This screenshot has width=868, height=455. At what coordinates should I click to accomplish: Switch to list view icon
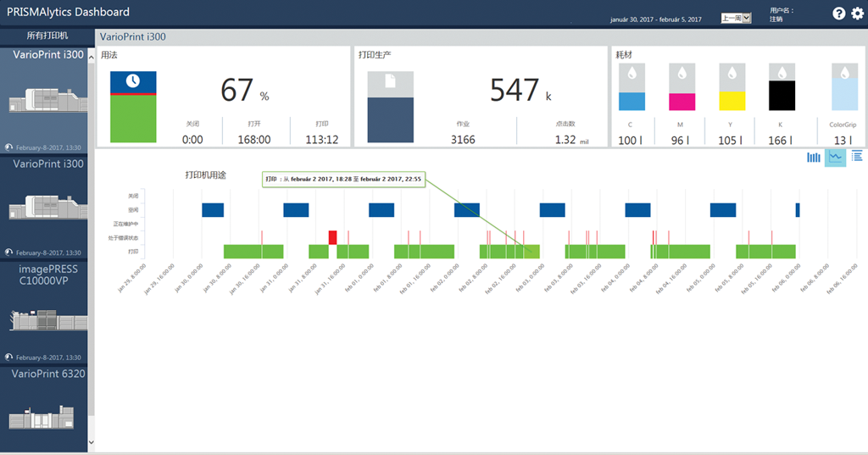[857, 157]
